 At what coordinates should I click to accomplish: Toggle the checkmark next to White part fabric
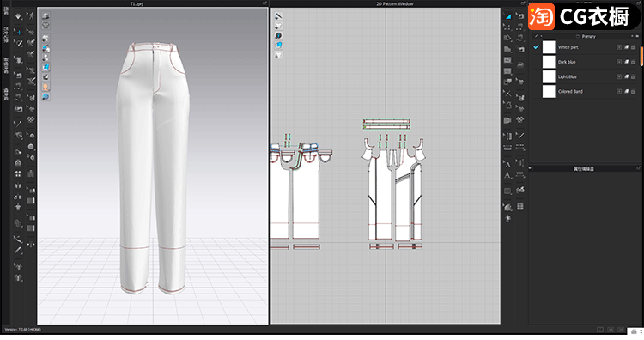click(536, 47)
